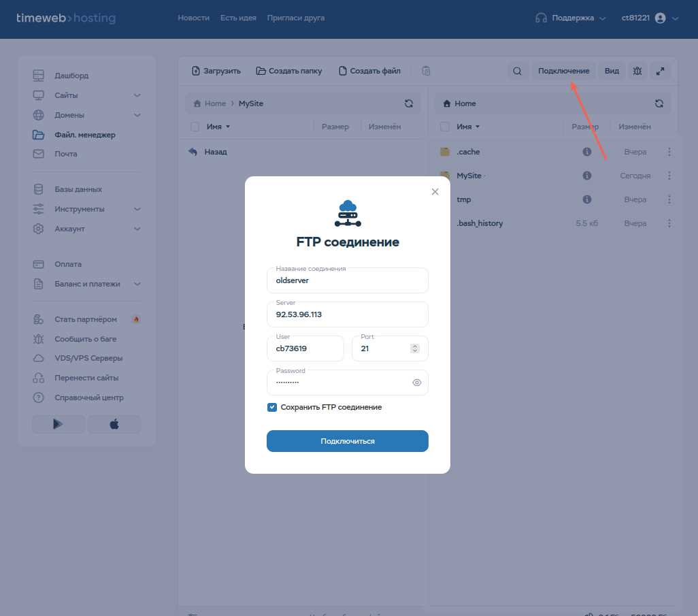Toggle select-all checkbox in left panel
The height and width of the screenshot is (616, 698).
(x=195, y=127)
